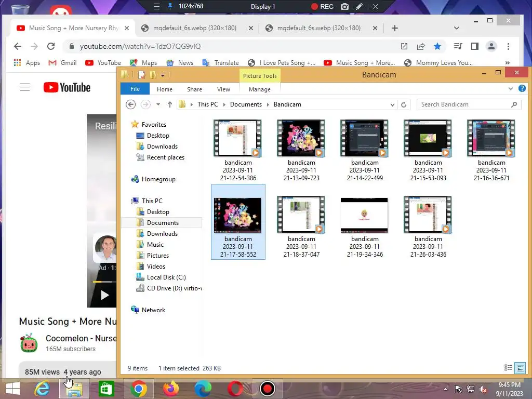This screenshot has height=399, width=532.
Task: Open the Chrome three-dot menu
Action: click(508, 46)
